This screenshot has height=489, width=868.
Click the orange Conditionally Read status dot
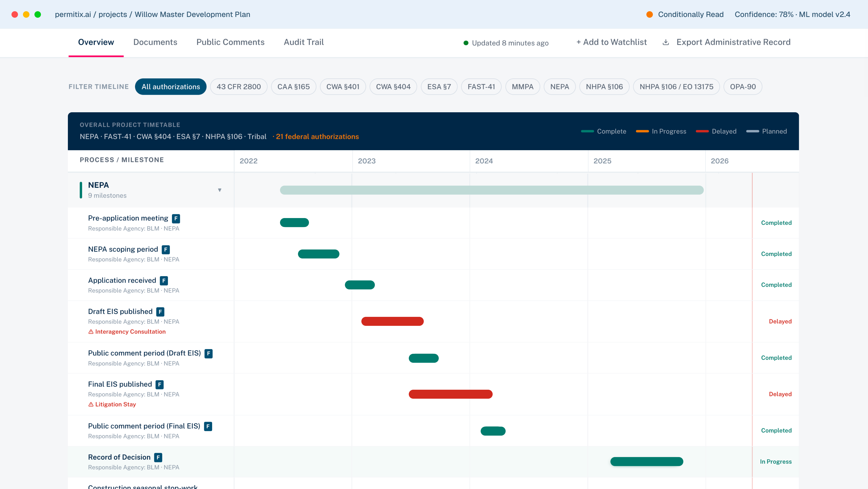tap(649, 14)
